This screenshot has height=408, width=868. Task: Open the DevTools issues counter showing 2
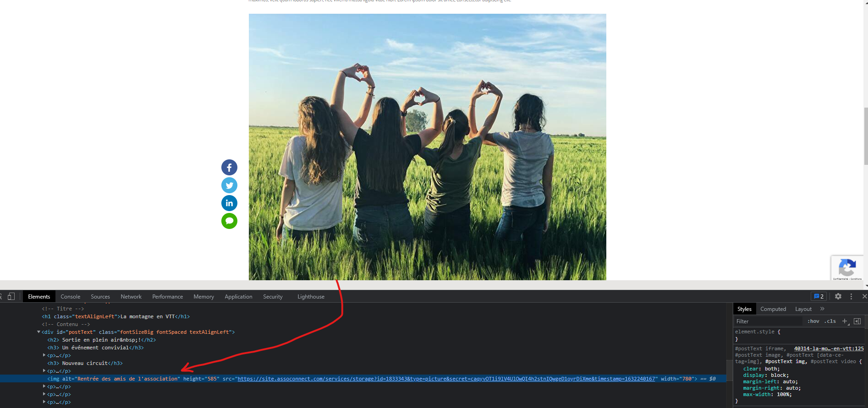coord(819,296)
